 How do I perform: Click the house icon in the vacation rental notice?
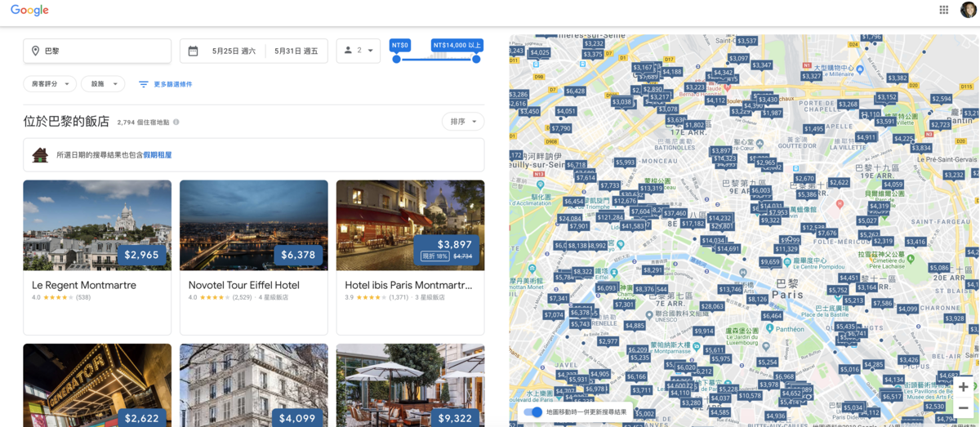(40, 154)
